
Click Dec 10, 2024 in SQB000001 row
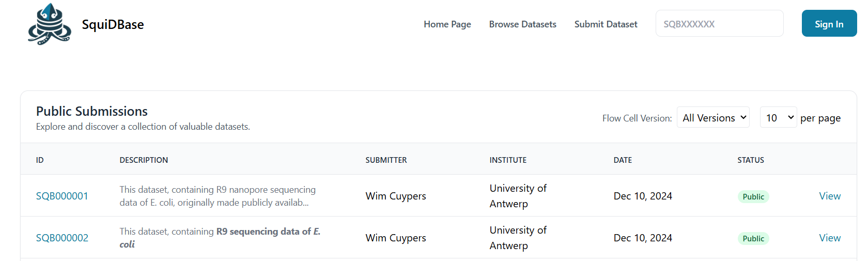[x=643, y=196]
